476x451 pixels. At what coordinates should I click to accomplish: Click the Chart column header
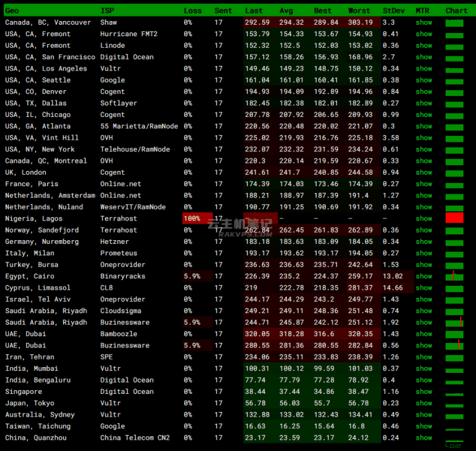[456, 11]
